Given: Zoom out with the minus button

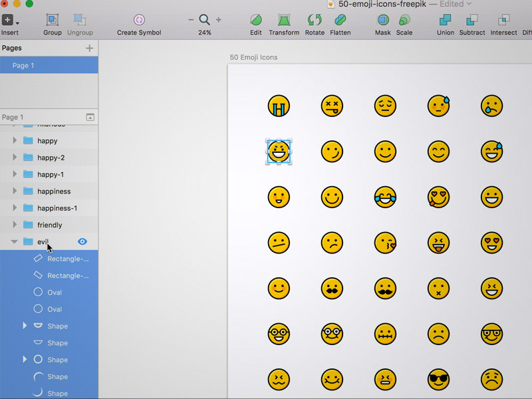Looking at the screenshot, I should coord(191,20).
